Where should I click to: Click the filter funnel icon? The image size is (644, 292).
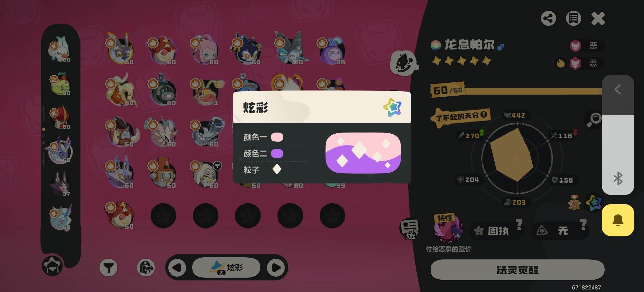108,268
